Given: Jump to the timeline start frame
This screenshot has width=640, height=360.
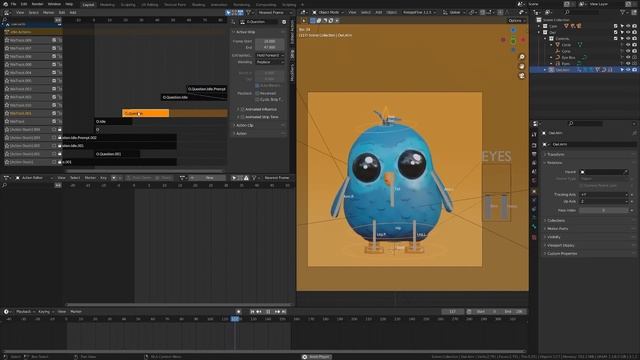Looking at the screenshot, I should [252, 312].
